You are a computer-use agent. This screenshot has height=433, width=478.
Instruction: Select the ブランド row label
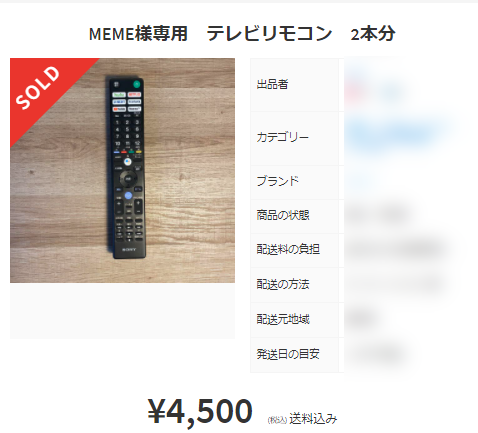tap(277, 181)
